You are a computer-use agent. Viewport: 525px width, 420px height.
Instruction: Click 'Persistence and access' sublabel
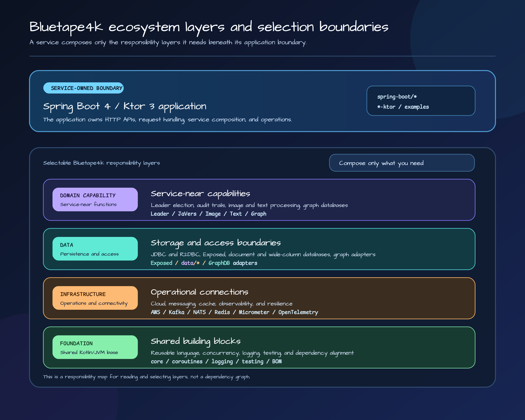click(x=89, y=254)
